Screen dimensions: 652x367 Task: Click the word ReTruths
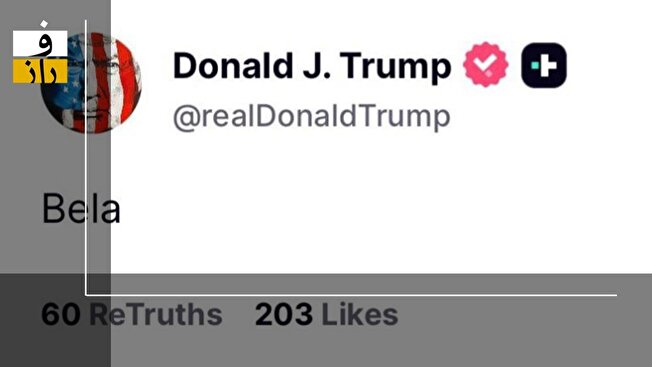point(156,314)
